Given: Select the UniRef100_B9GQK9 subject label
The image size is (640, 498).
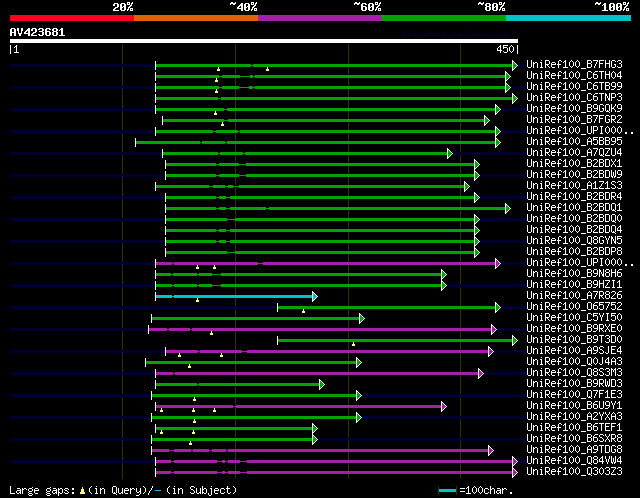Looking at the screenshot, I should (574, 108).
